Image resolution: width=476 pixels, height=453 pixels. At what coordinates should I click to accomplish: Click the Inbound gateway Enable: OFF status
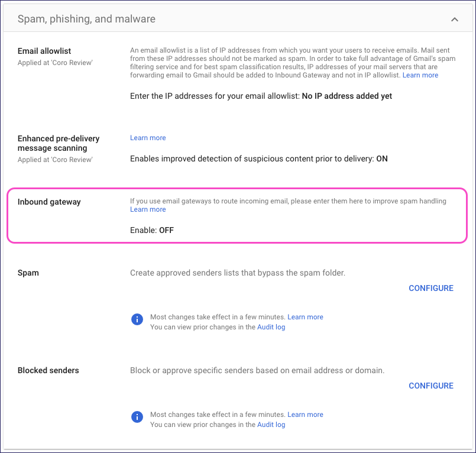coord(152,230)
